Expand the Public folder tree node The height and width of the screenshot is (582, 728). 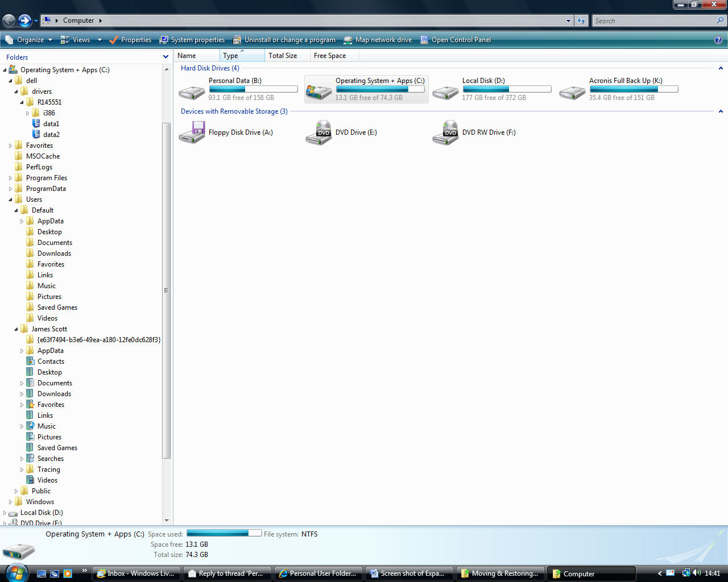point(16,491)
